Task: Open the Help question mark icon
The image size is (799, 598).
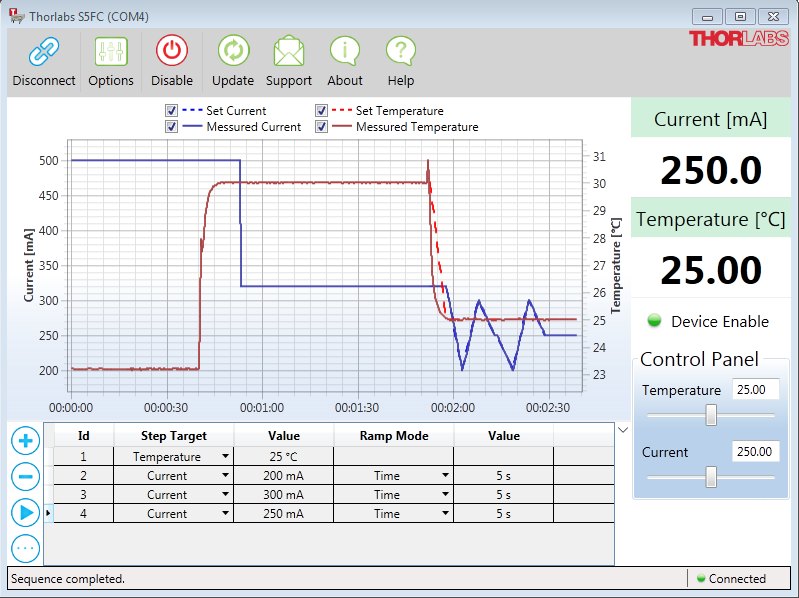Action: [401, 52]
